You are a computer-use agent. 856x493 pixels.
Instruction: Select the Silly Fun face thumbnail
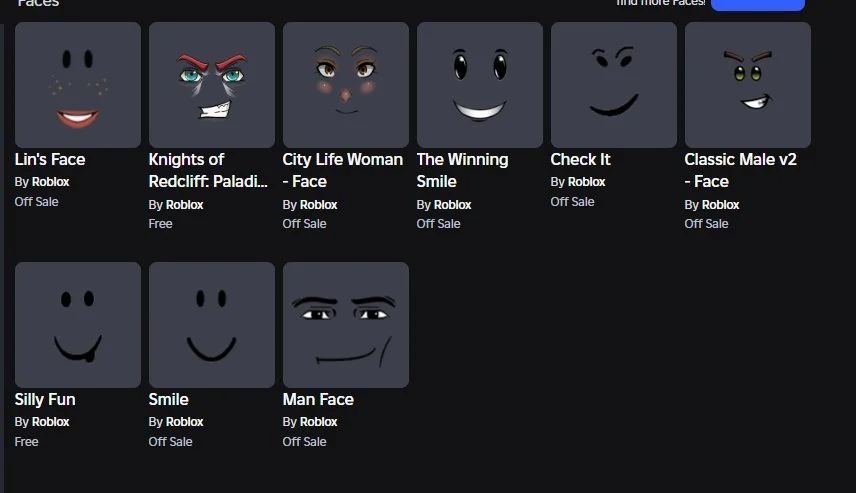tap(78, 325)
